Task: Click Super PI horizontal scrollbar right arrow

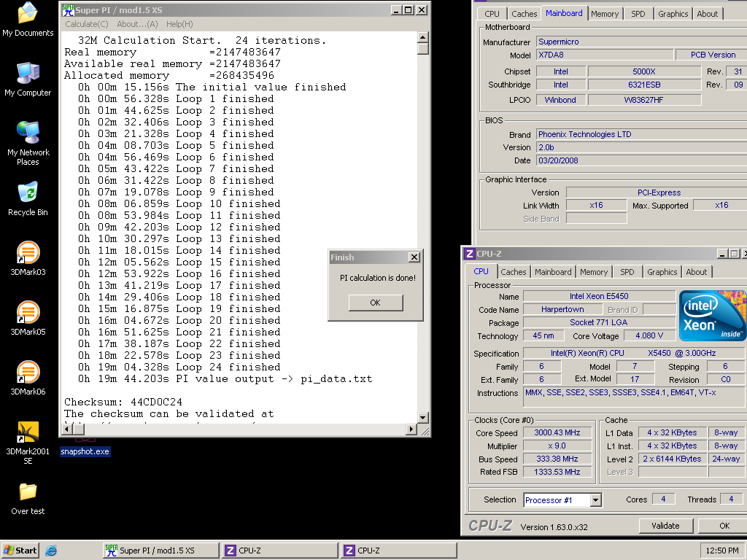Action: click(411, 429)
